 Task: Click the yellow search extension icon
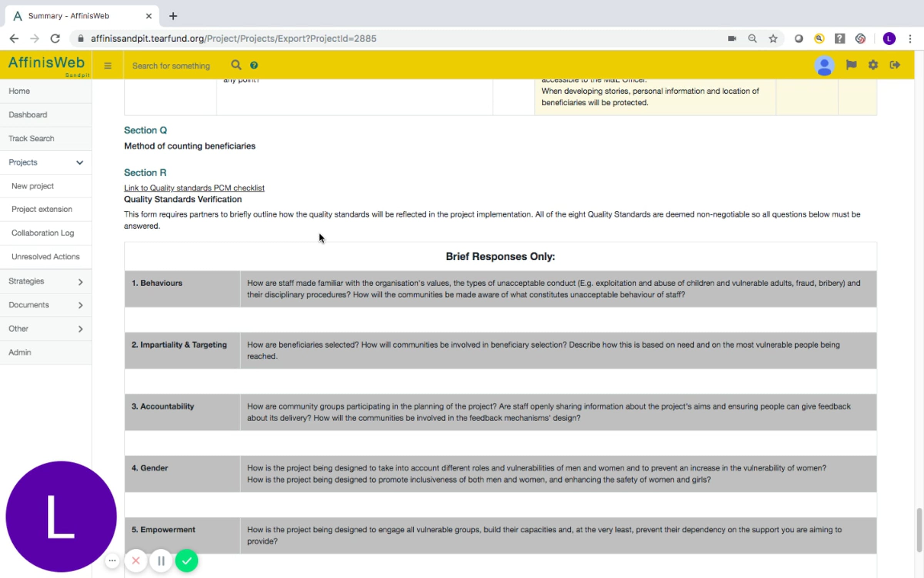pyautogui.click(x=819, y=39)
